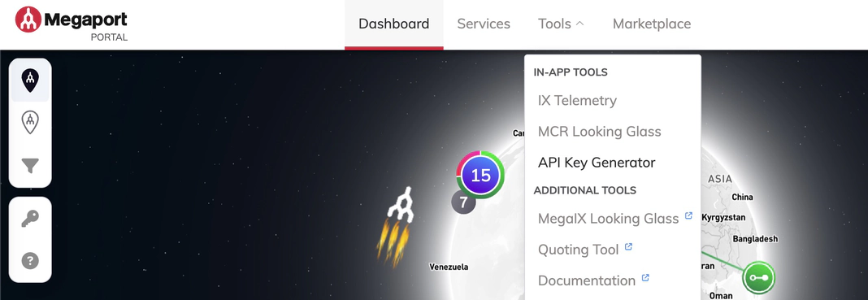Click the key icon in sidebar
Viewport: 868px width, 300px height.
coord(30,219)
